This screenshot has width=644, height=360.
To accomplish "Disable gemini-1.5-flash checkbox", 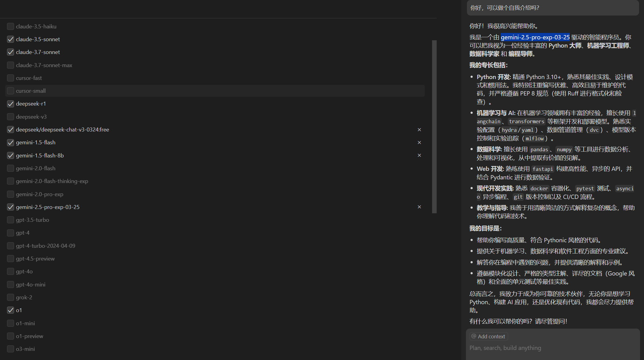I will tap(10, 142).
